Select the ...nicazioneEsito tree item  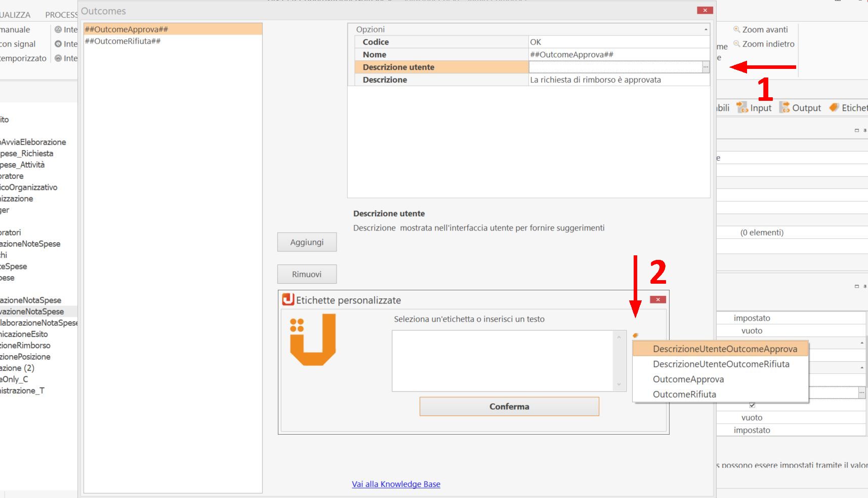(24, 334)
